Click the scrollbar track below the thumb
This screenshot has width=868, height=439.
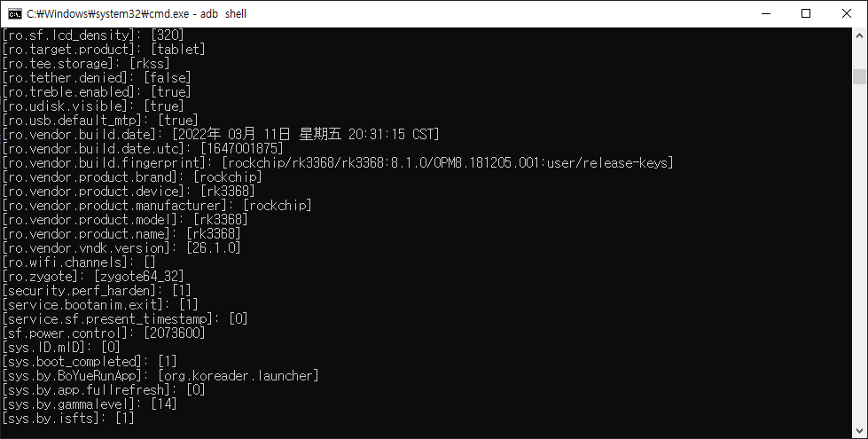click(x=859, y=266)
